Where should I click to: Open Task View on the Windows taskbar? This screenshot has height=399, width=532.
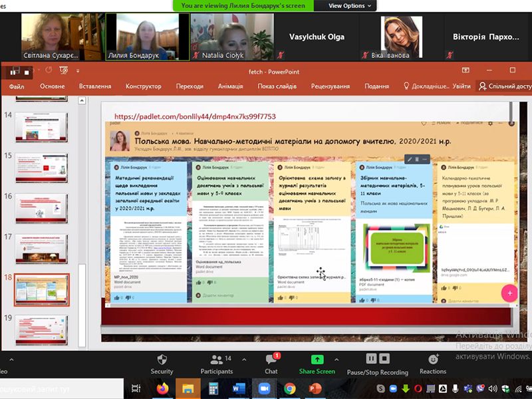(136, 388)
